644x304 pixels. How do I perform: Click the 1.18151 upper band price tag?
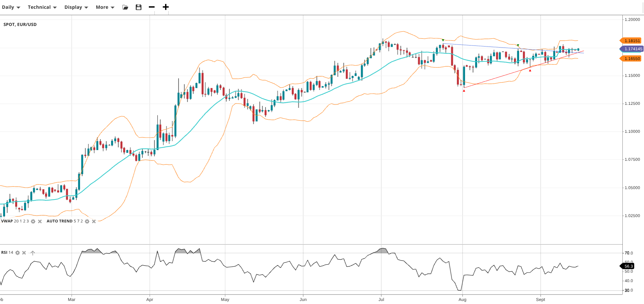pyautogui.click(x=632, y=41)
